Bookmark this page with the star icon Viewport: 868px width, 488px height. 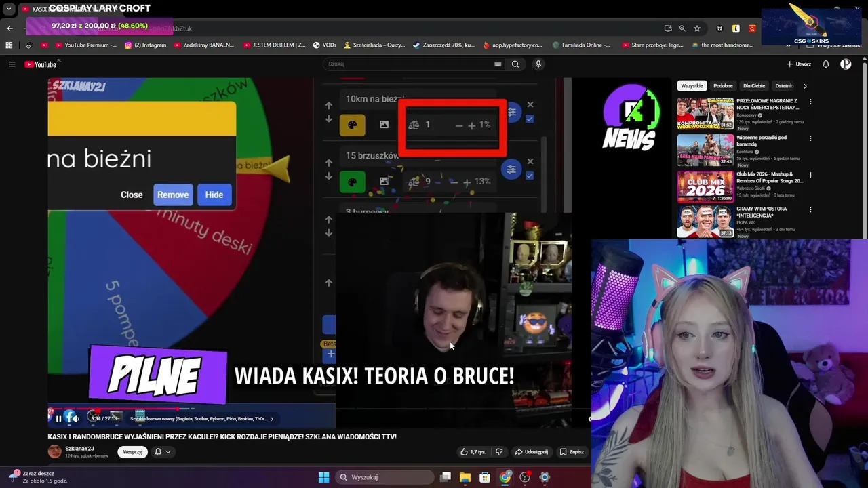(696, 28)
